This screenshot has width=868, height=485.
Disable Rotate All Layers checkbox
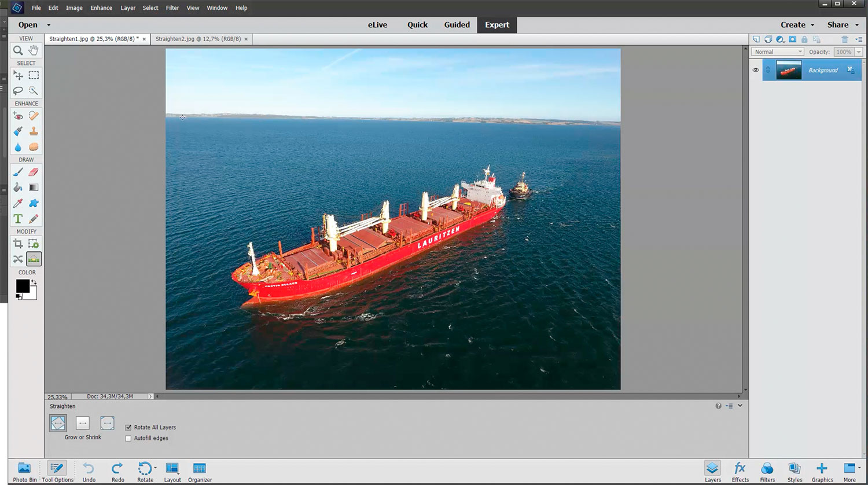tap(128, 428)
